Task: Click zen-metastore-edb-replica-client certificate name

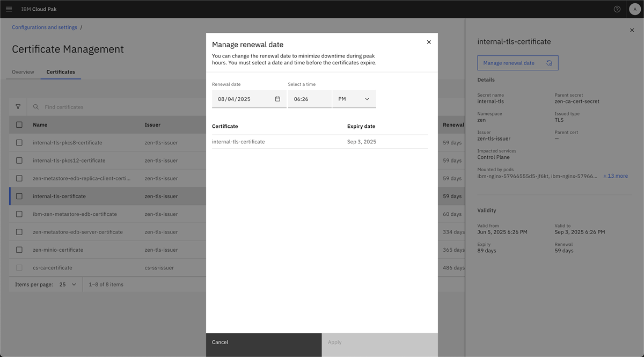Action: tap(82, 178)
